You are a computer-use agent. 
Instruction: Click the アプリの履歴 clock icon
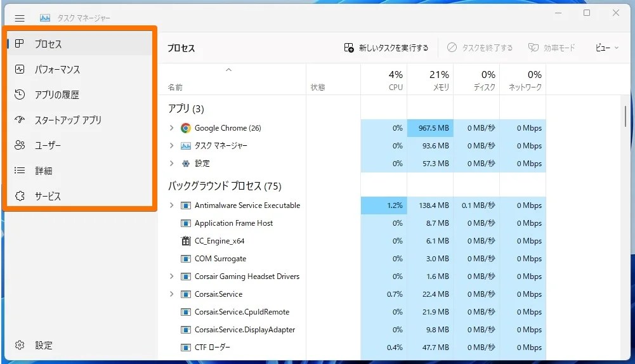(x=20, y=94)
